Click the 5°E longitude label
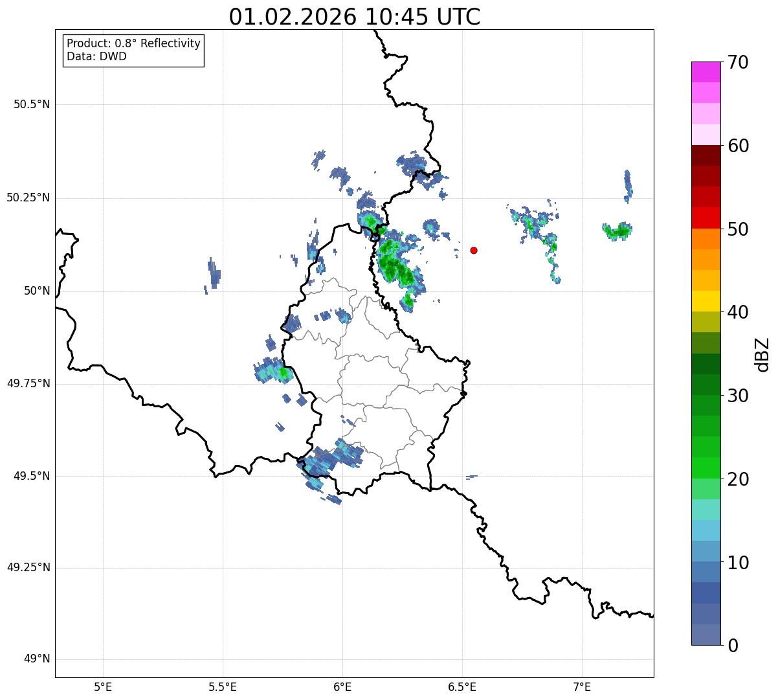The image size is (778, 700). click(x=103, y=687)
